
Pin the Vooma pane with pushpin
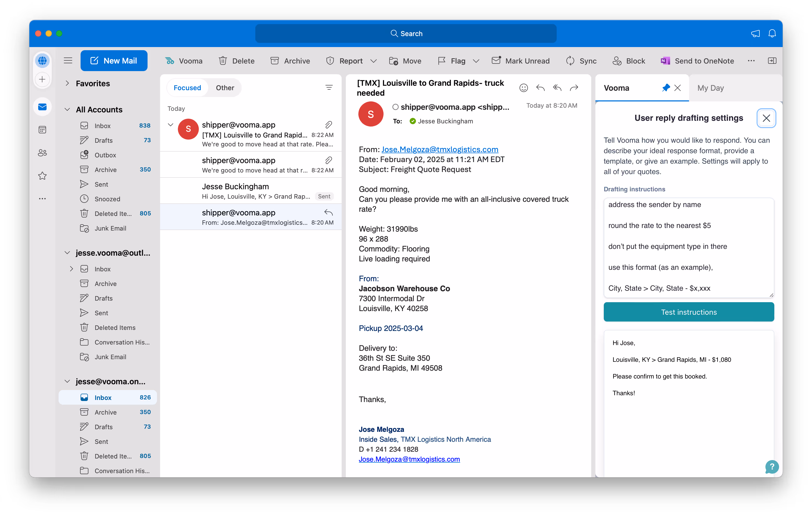coord(666,88)
